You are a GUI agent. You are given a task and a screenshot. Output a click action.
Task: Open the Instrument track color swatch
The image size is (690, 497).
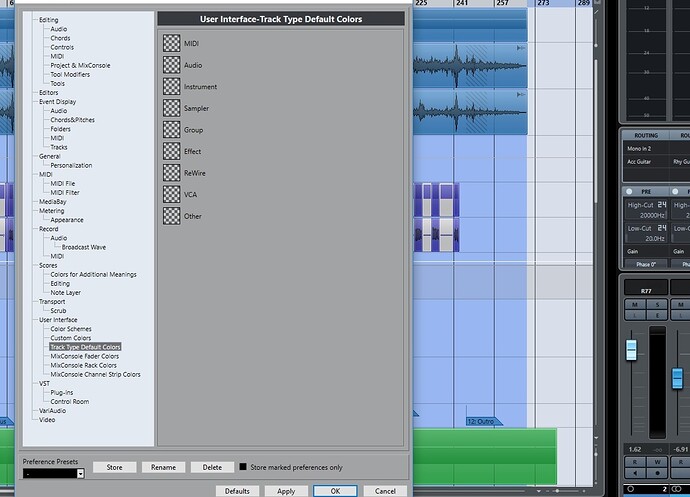click(x=172, y=86)
